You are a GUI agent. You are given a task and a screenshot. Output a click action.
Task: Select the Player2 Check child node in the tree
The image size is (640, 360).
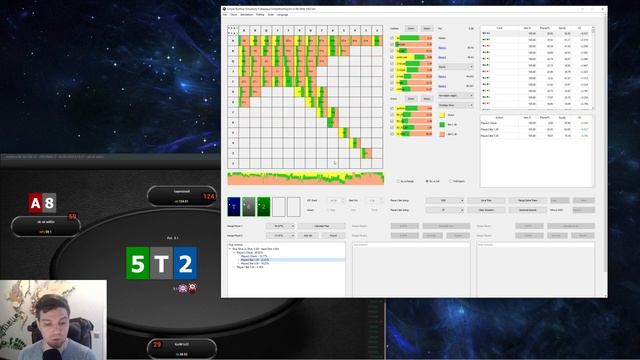pos(254,256)
